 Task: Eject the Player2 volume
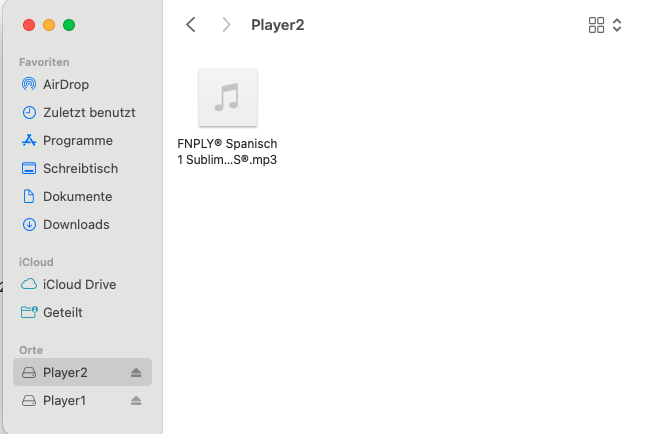pyautogui.click(x=136, y=373)
